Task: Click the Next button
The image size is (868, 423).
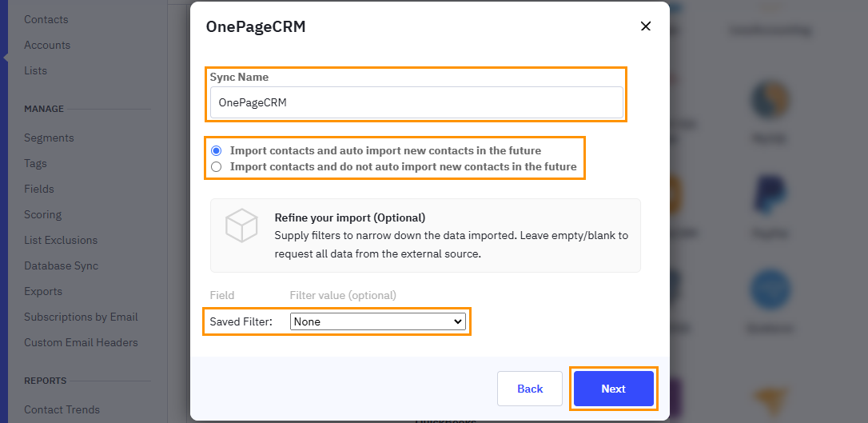Action: click(x=613, y=389)
